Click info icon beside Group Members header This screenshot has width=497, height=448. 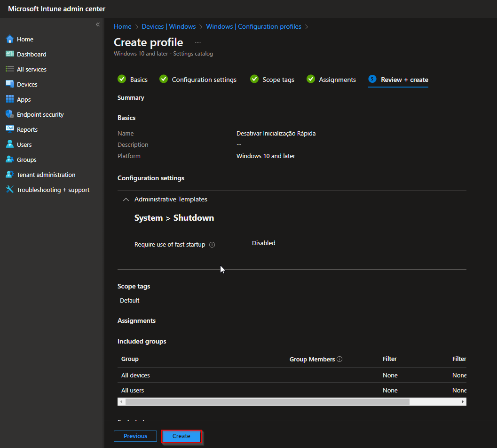coord(339,359)
